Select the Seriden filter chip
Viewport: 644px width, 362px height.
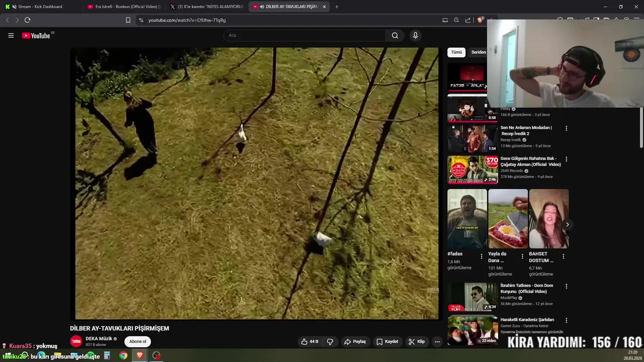tap(478, 52)
